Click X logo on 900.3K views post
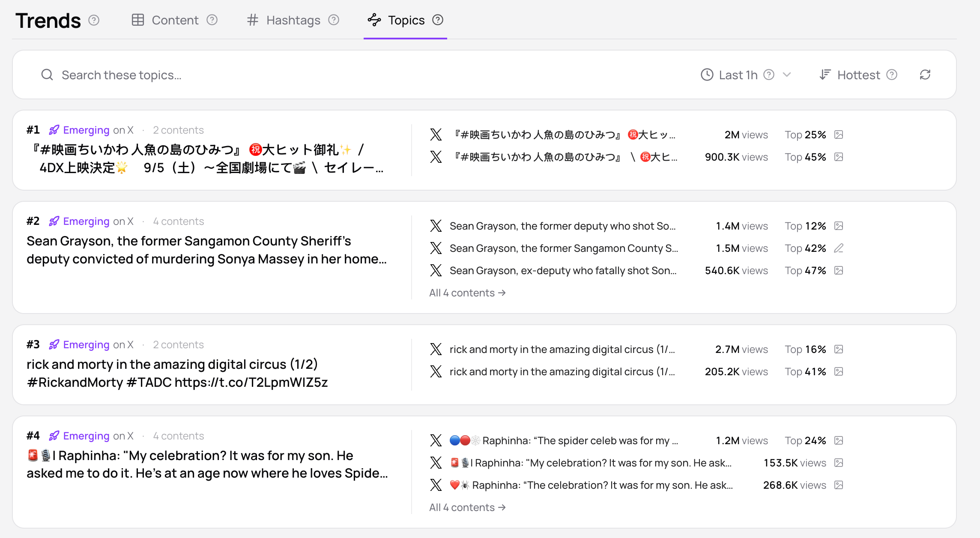Viewport: 980px width, 538px height. 436,157
